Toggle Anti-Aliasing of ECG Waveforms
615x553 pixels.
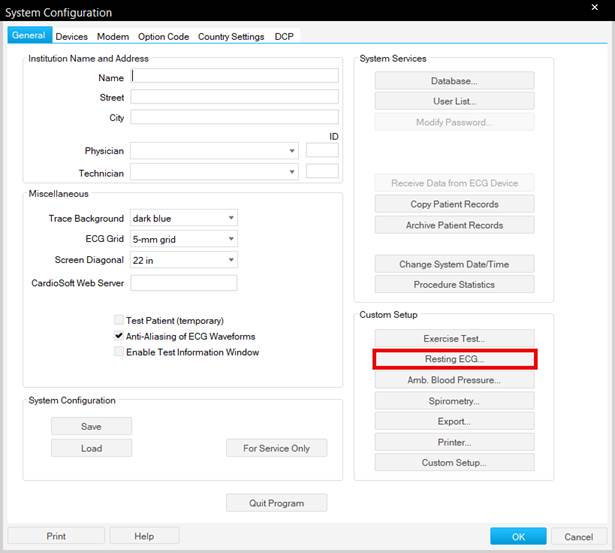click(119, 336)
